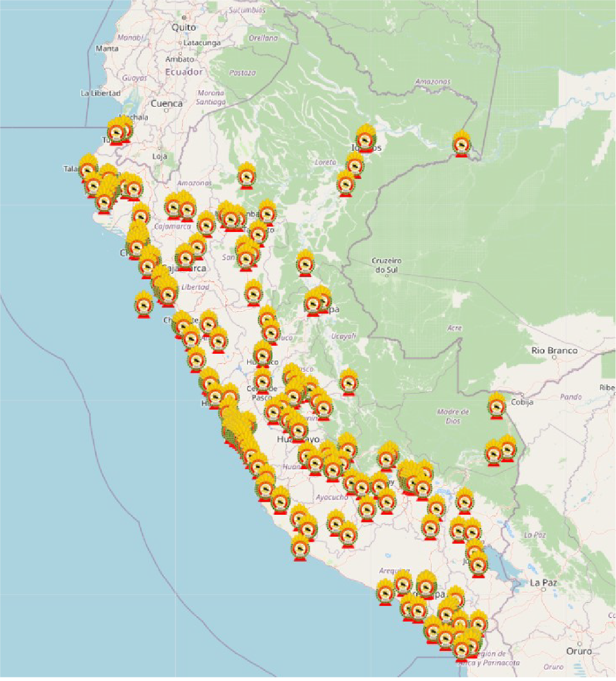The width and height of the screenshot is (616, 681).
Task: Click the lone marker west of Cruzeiro do Sul
Action: pyautogui.click(x=305, y=264)
